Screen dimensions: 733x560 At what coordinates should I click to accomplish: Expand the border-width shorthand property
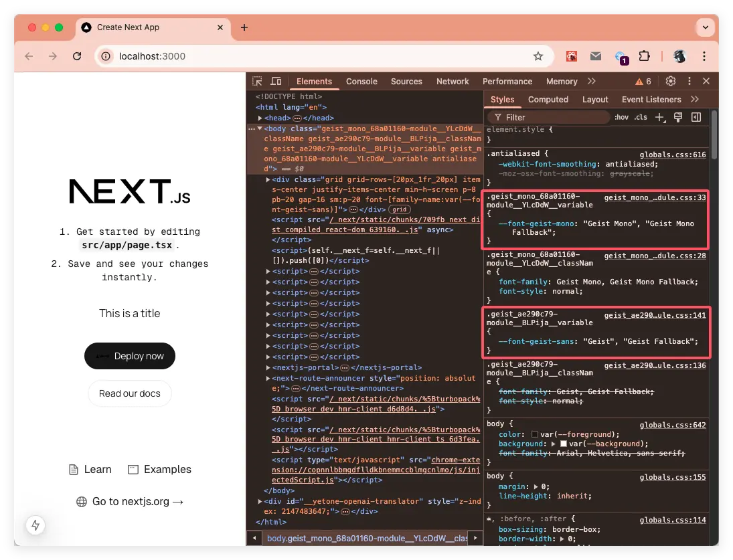tap(562, 539)
